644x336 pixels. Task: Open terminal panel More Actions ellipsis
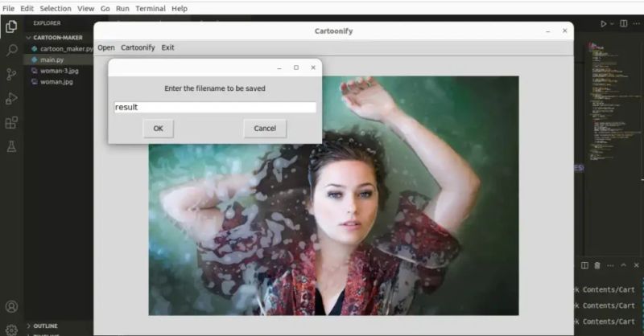click(x=610, y=265)
